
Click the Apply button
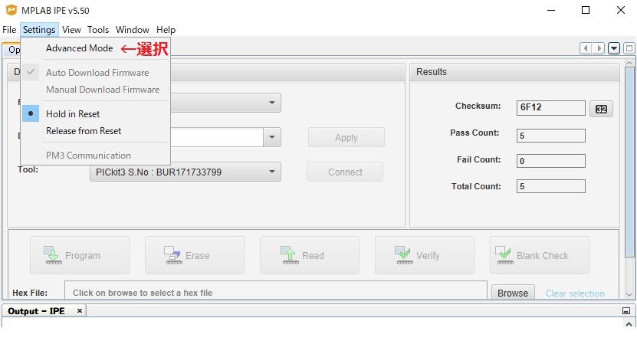pos(346,138)
